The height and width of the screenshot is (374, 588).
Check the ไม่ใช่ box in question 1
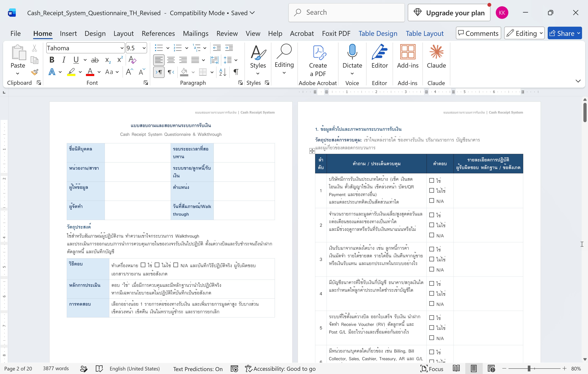pyautogui.click(x=432, y=190)
